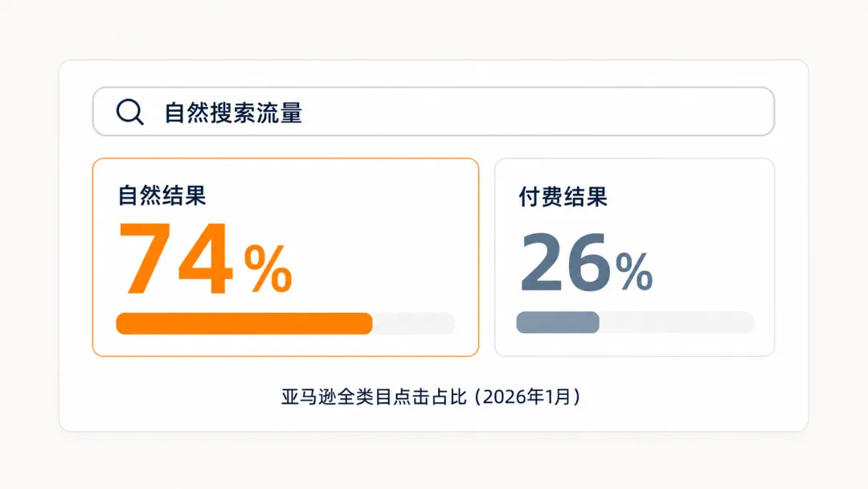Click the text 自然搜索流量 in the search bar
Viewport: 868px width, 489px height.
coord(233,113)
